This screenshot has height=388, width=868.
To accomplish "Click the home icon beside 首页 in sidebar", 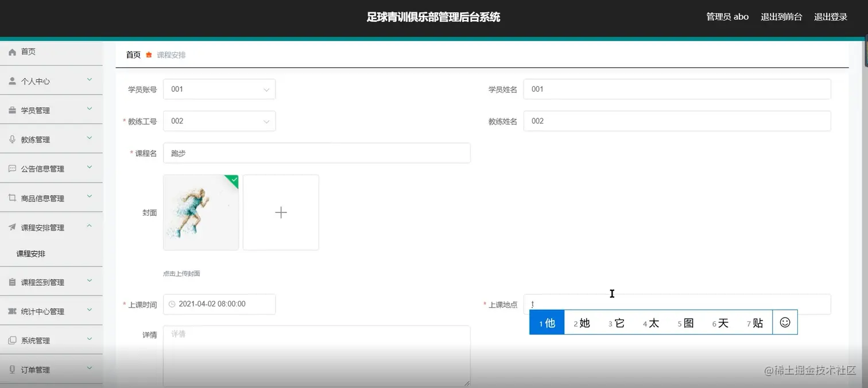I will pyautogui.click(x=12, y=52).
